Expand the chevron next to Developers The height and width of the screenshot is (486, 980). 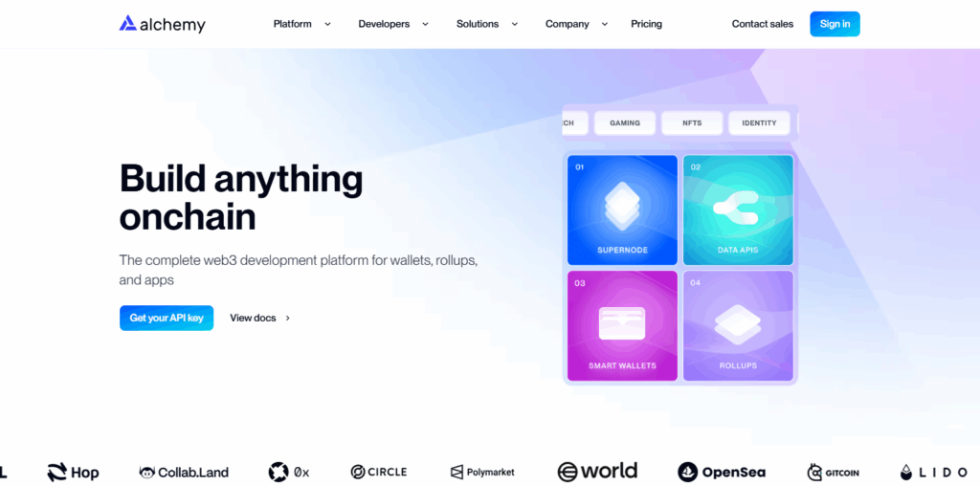tap(425, 24)
